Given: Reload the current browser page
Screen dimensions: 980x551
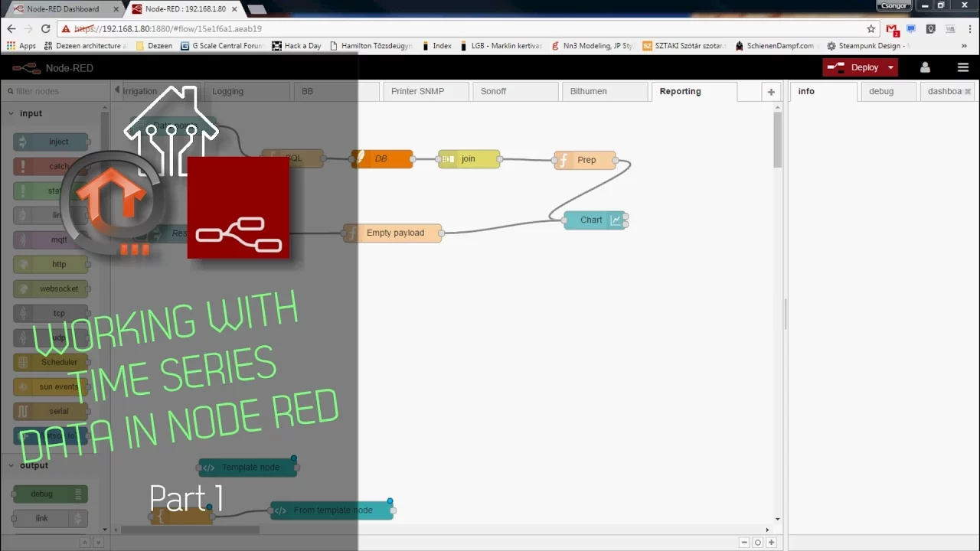Looking at the screenshot, I should click(46, 29).
